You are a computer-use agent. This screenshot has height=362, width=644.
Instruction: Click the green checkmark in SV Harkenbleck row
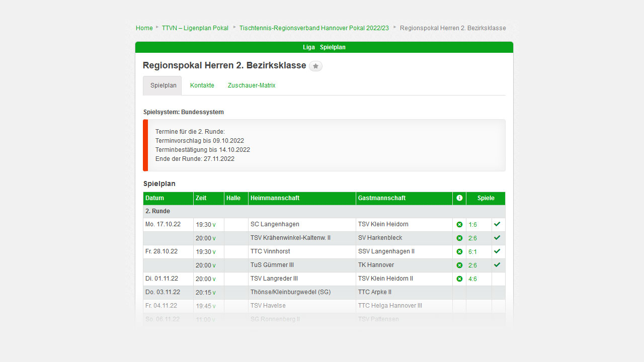497,238
